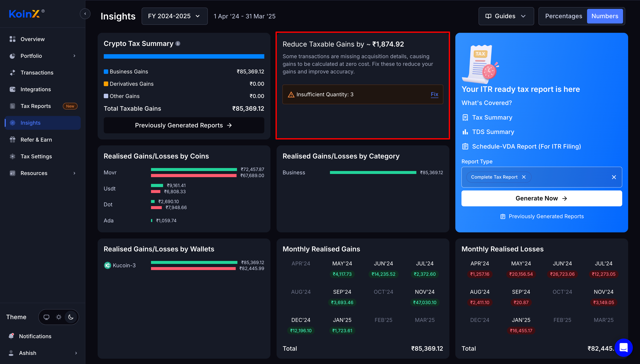Viewport: 640px width, 364px height.
Task: Open the Report Type selection box
Action: click(x=542, y=177)
